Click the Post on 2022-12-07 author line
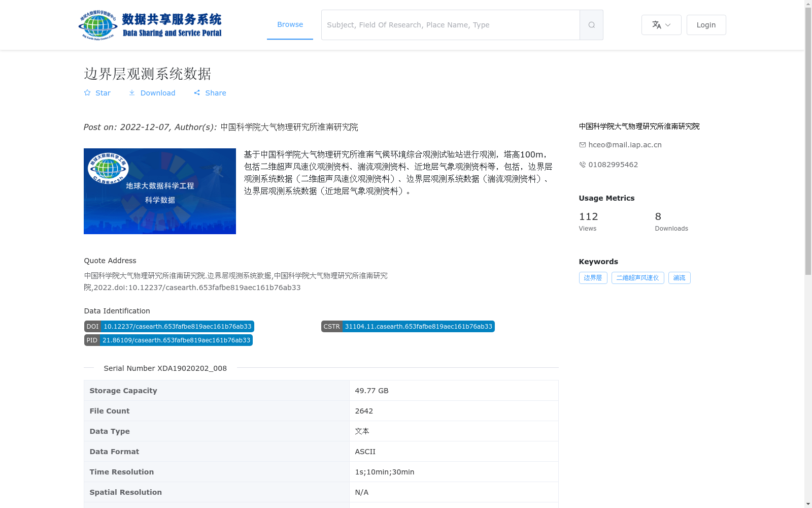The width and height of the screenshot is (812, 508). (221, 127)
